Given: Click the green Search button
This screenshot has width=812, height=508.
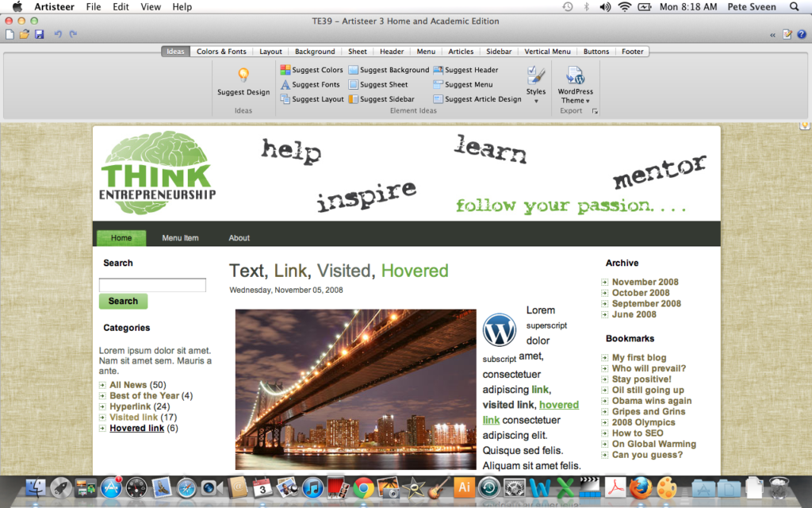Looking at the screenshot, I should click(x=123, y=302).
